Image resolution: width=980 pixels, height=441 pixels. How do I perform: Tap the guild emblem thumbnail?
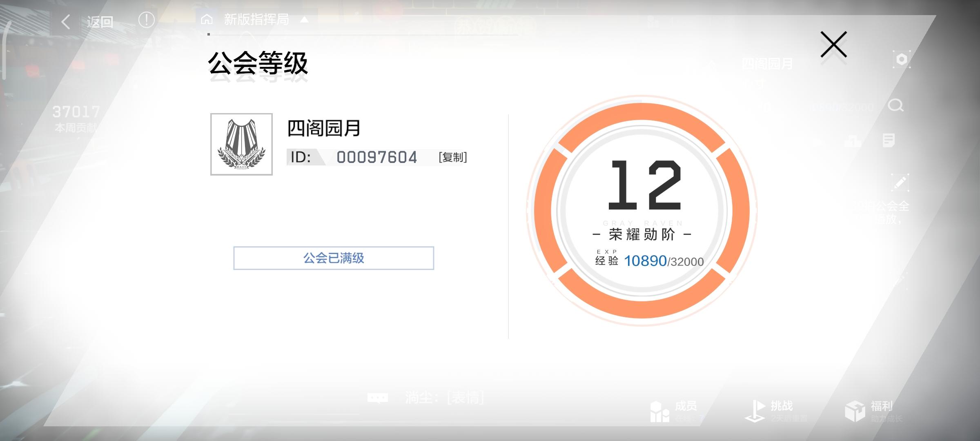(x=241, y=144)
